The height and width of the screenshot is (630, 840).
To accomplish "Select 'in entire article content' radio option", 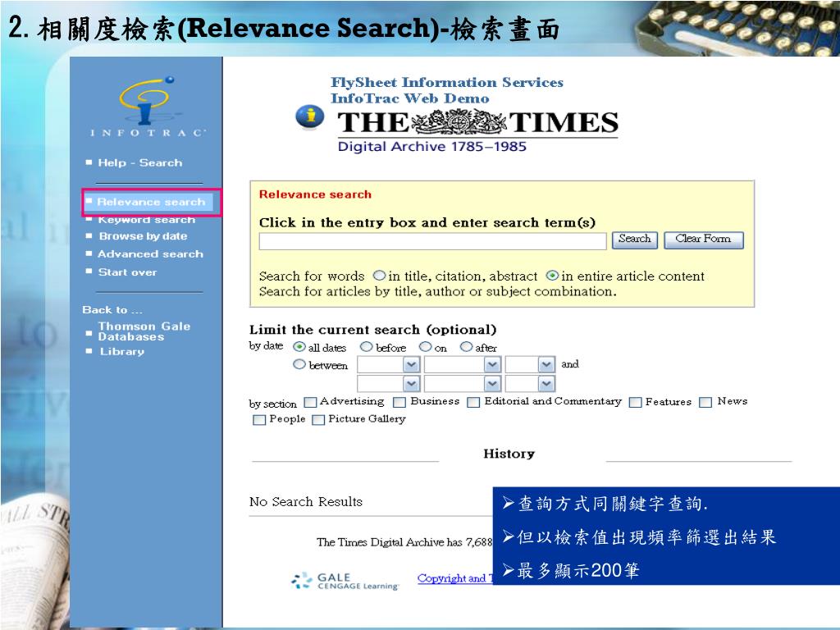I will tap(552, 276).
